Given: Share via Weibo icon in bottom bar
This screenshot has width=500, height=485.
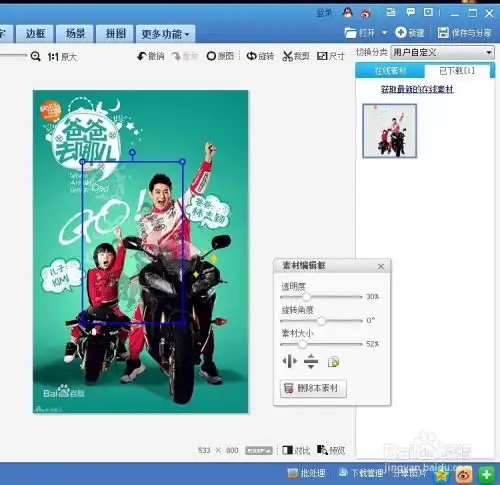Looking at the screenshot, I should click(464, 474).
